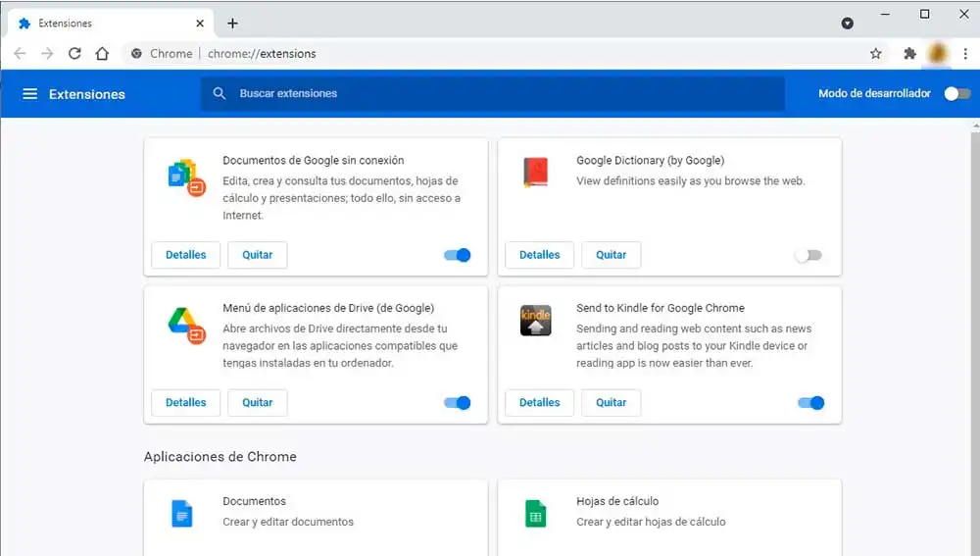Toggle Modo de desarrollador switch
The width and height of the screenshot is (980, 556).
[x=956, y=94]
